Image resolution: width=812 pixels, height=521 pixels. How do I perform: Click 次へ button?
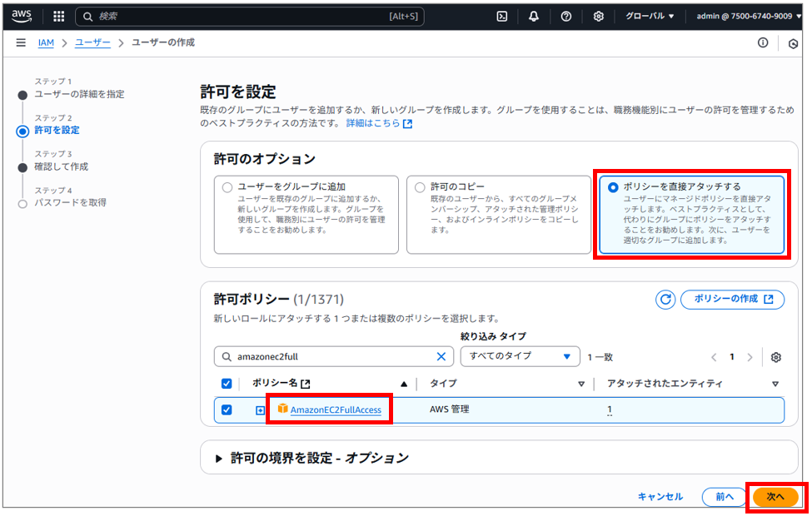tap(775, 497)
